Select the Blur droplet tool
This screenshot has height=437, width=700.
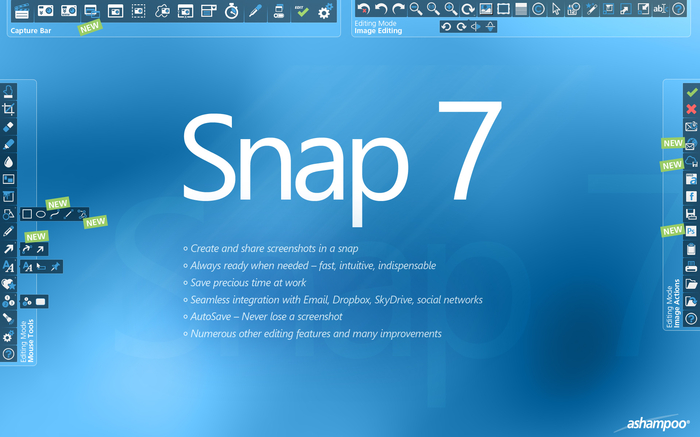coord(8,162)
